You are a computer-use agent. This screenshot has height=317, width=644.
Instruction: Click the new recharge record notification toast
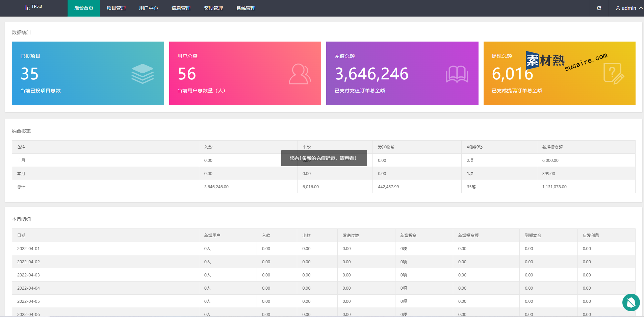point(324,158)
